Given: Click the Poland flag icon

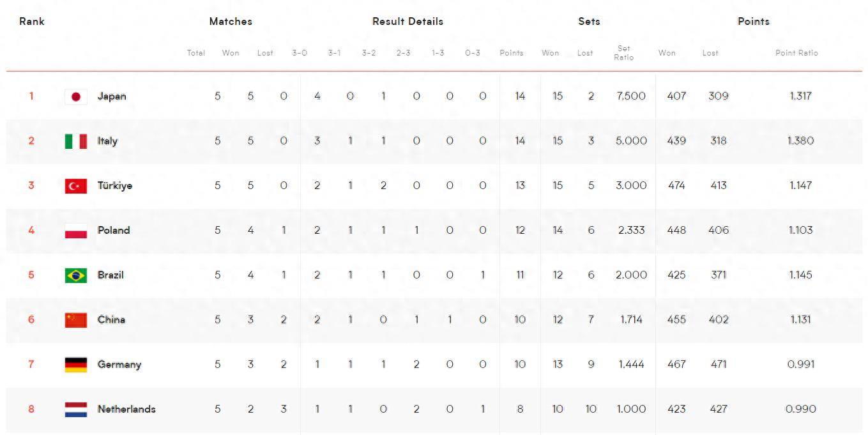Looking at the screenshot, I should [x=76, y=231].
